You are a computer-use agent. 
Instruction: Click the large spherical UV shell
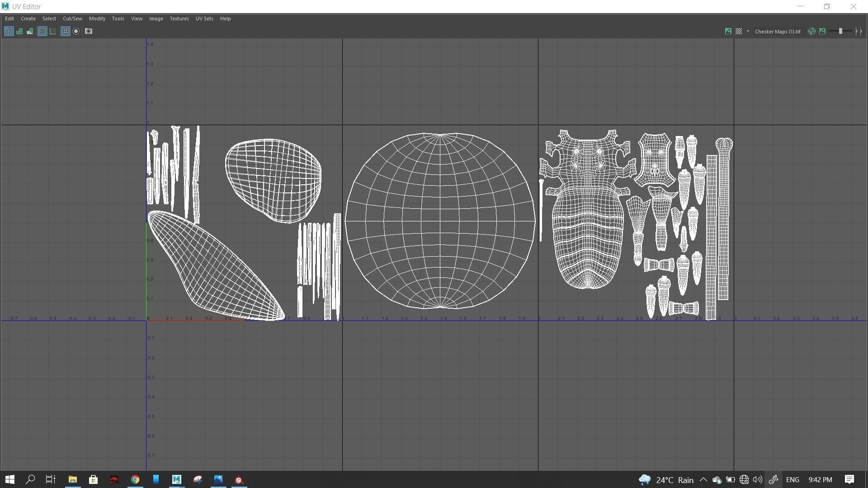[440, 221]
